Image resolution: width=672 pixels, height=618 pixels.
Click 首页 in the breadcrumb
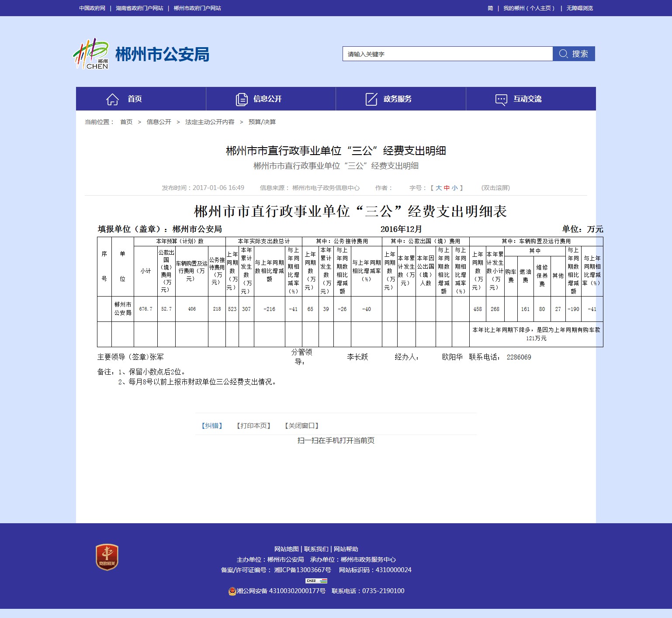coord(126,122)
